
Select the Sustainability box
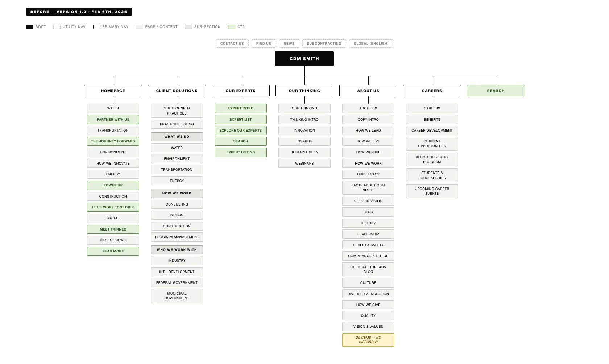click(x=304, y=152)
